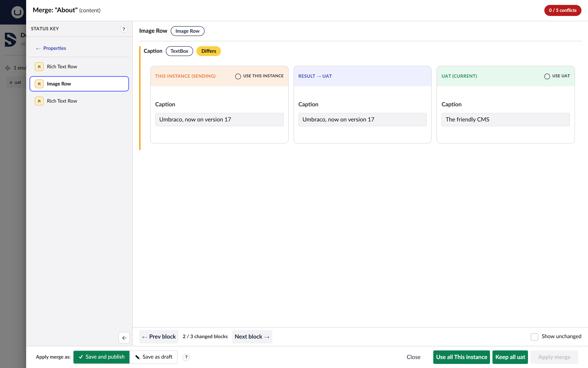Click the Apply merge button

(554, 357)
